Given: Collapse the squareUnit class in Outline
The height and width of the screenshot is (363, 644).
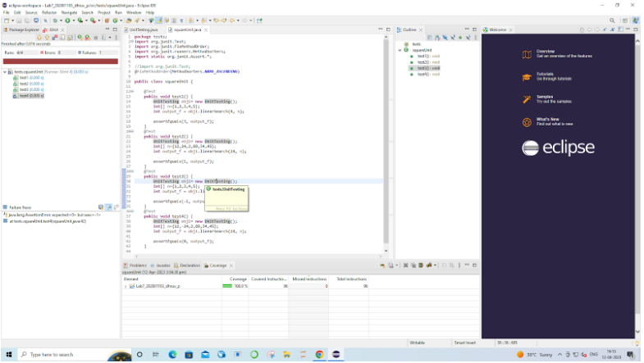Looking at the screenshot, I should [400, 50].
